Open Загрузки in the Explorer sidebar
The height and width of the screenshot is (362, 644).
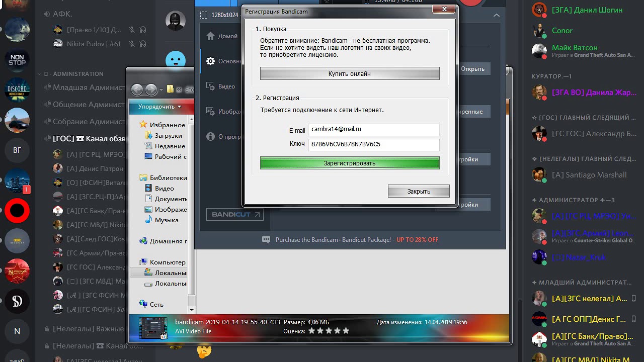164,136
